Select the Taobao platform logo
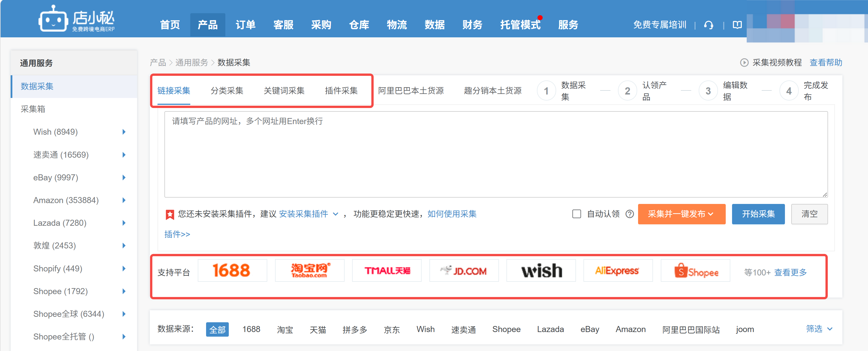This screenshot has height=351, width=868. pos(310,271)
